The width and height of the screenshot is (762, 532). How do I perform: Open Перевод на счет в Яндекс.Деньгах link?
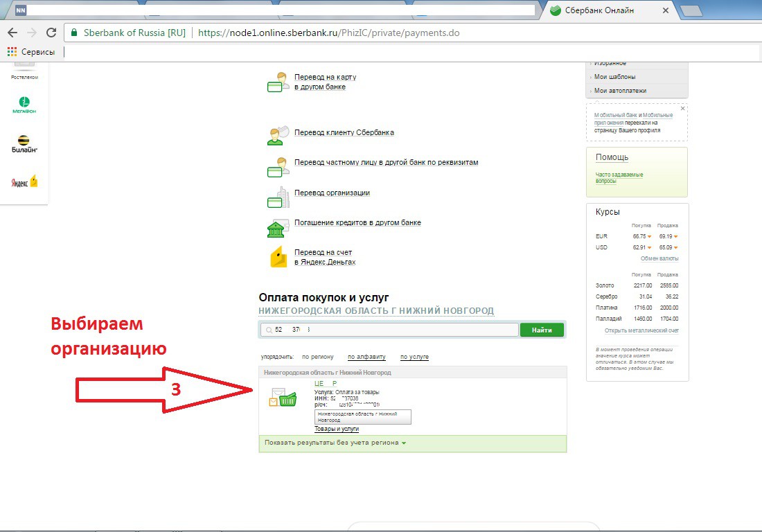point(325,257)
